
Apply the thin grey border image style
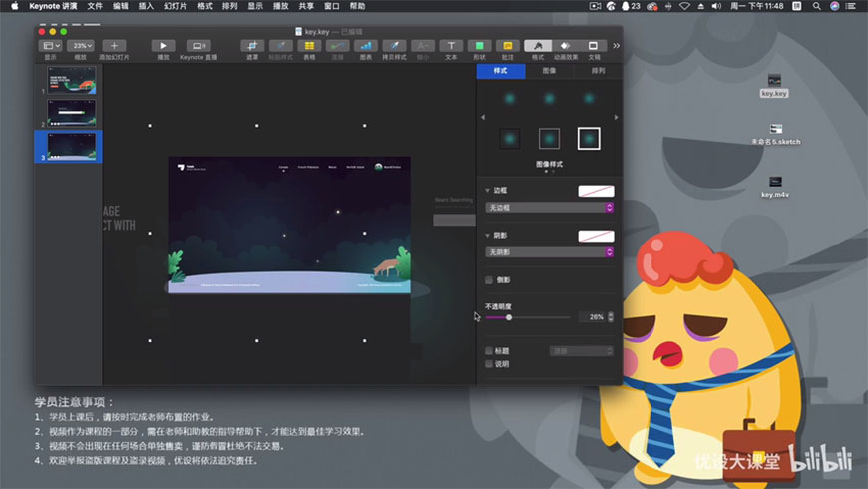(549, 139)
